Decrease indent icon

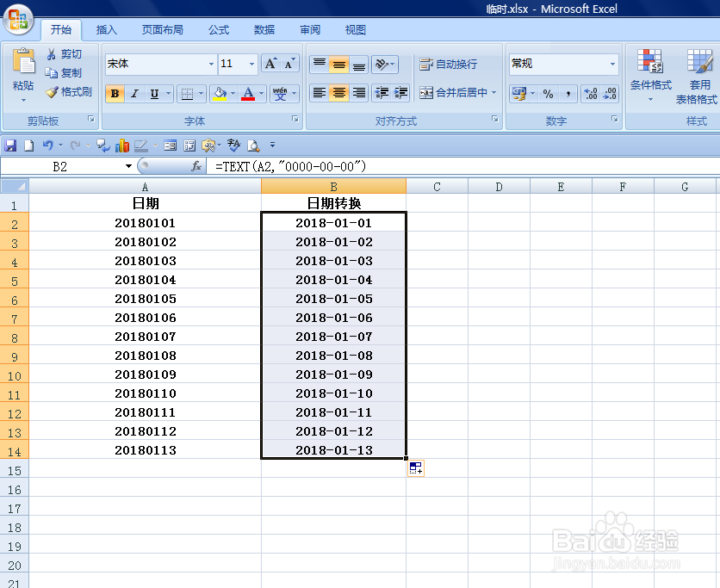click(382, 93)
